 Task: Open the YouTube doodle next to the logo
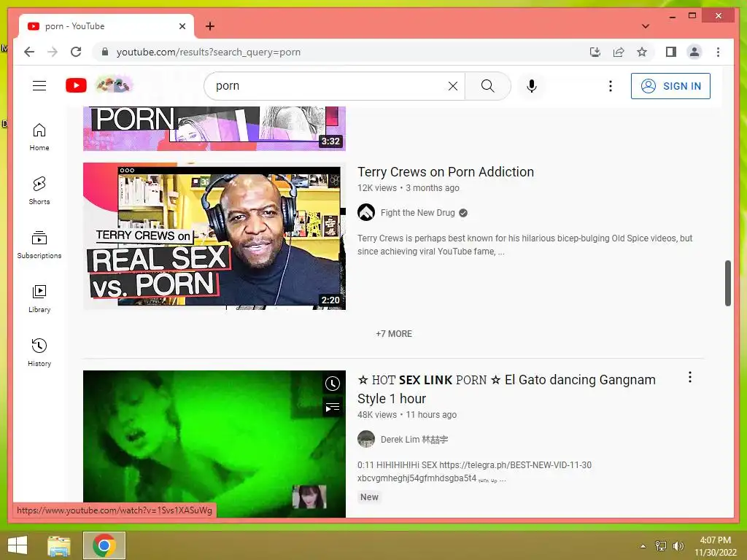115,85
